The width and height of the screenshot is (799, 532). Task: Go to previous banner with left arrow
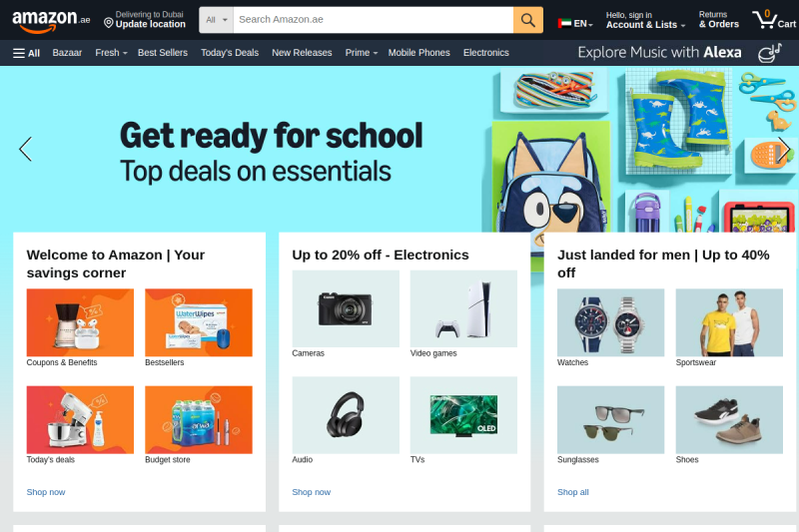[26, 149]
